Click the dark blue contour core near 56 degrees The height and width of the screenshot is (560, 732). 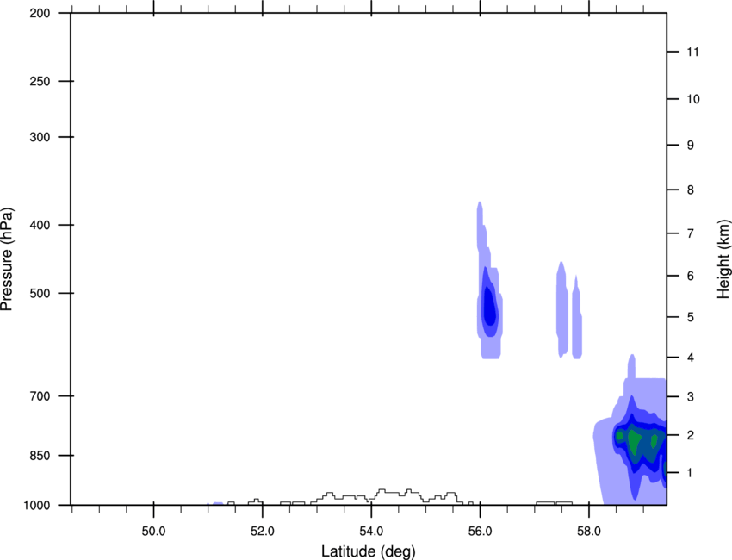[489, 306]
